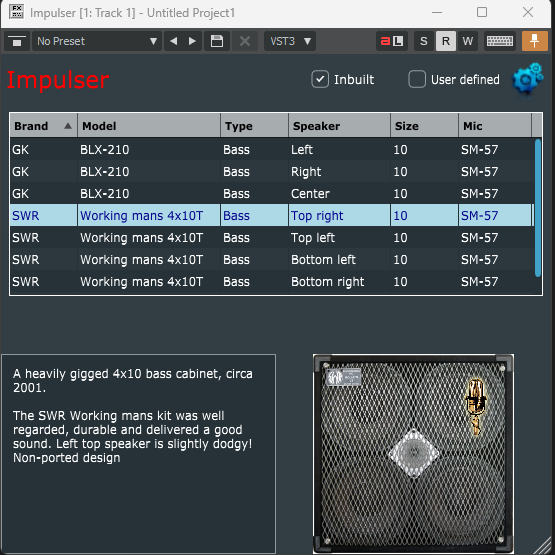Image resolution: width=555 pixels, height=555 pixels.
Task: Open the No Preset dropdown
Action: click(x=97, y=41)
